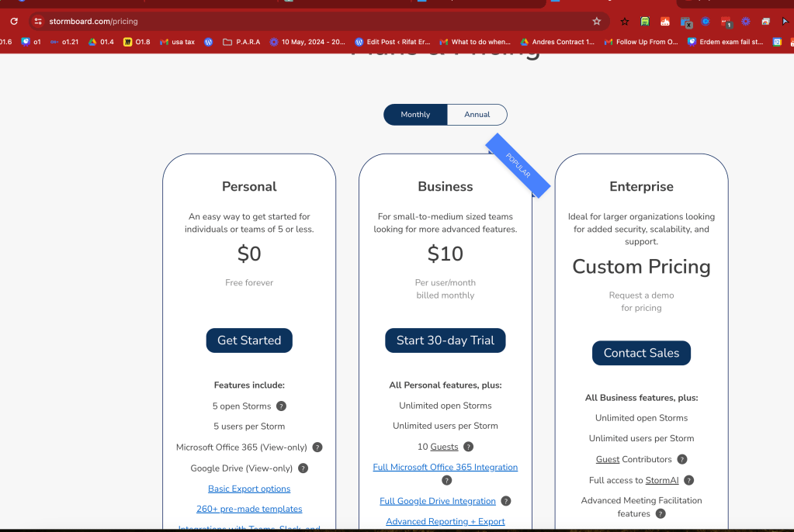The height and width of the screenshot is (532, 794).
Task: Open the usa tax Gmail bookmark
Action: (x=177, y=42)
